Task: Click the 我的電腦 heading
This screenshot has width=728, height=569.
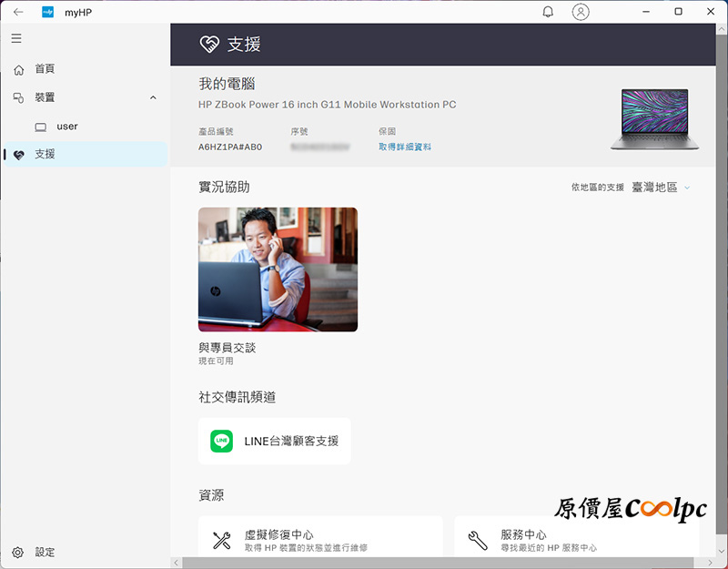Action: point(227,84)
